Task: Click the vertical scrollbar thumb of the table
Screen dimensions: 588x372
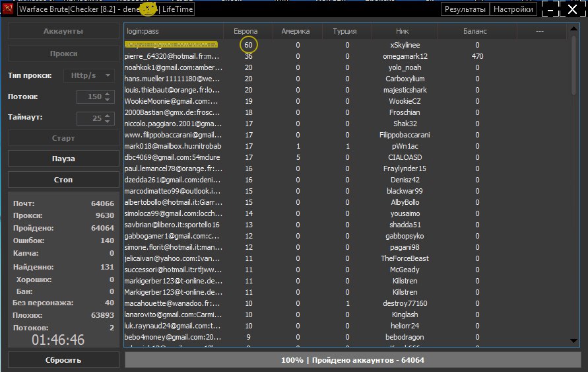Action: (x=573, y=65)
